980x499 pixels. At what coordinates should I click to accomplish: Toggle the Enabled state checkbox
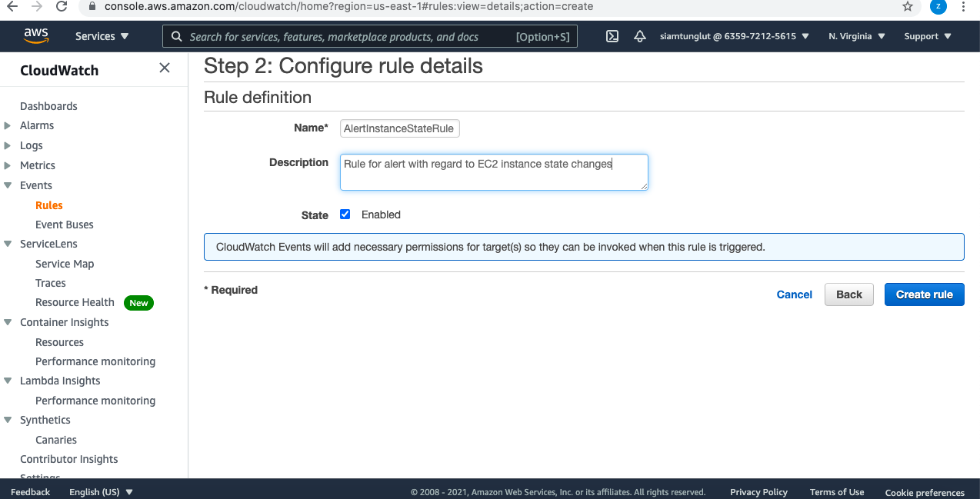pos(345,215)
